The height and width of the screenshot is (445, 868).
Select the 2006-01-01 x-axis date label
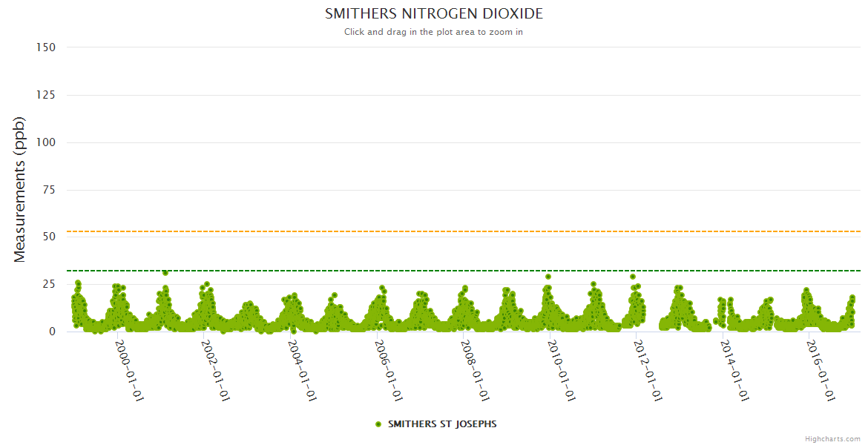point(389,371)
